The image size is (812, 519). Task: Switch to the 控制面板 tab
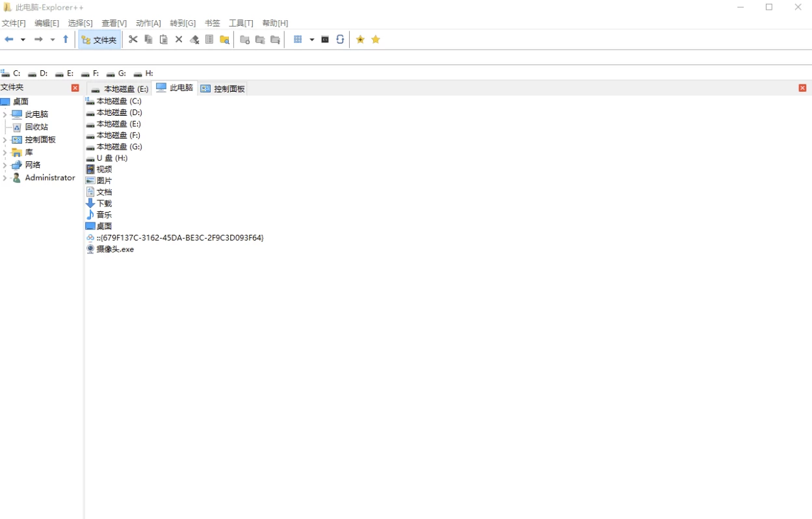pyautogui.click(x=223, y=88)
